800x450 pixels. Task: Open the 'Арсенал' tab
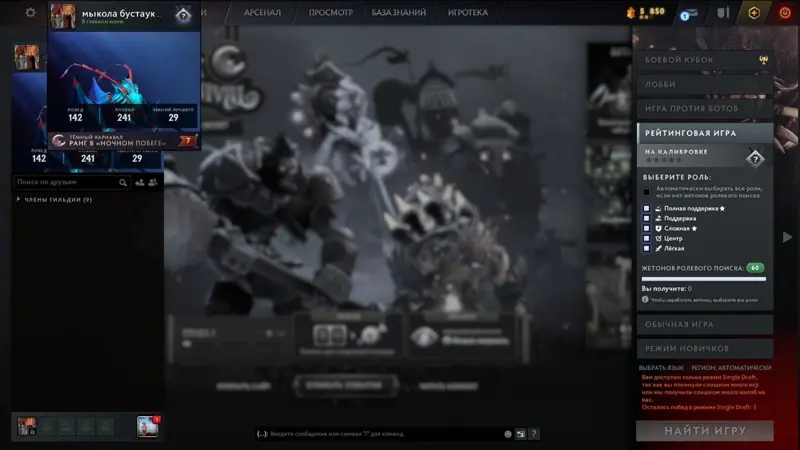262,13
